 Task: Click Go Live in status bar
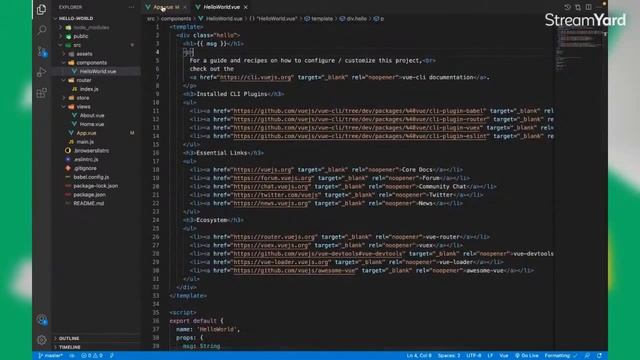coord(527,356)
